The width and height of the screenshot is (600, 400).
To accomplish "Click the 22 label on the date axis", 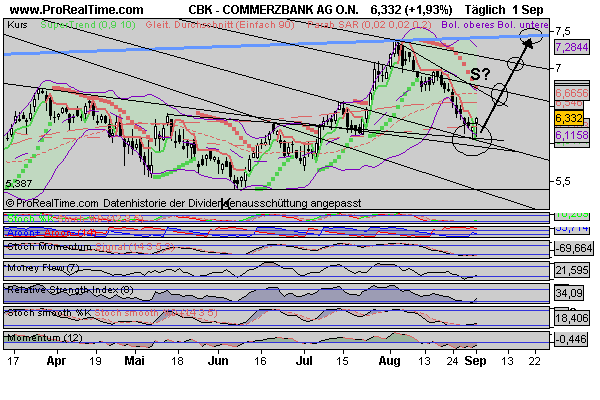I will (535, 361).
